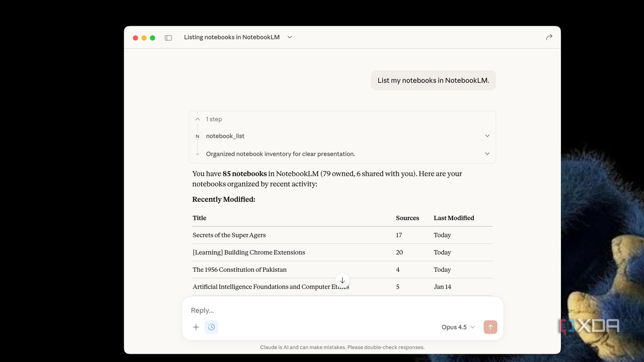Viewport: 644px width, 362px height.
Task: Open the Opus 4.5 model selector
Action: click(458, 327)
